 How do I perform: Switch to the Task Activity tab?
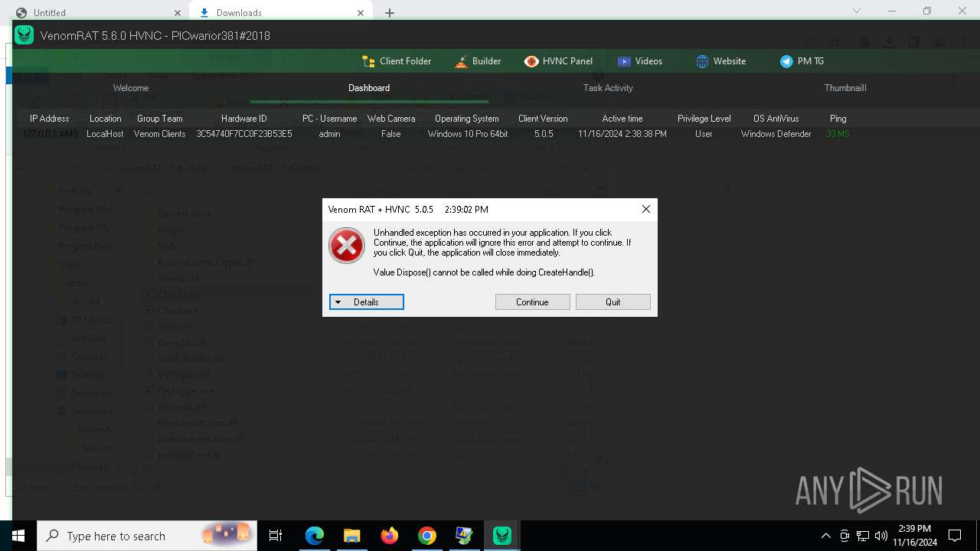(x=608, y=88)
